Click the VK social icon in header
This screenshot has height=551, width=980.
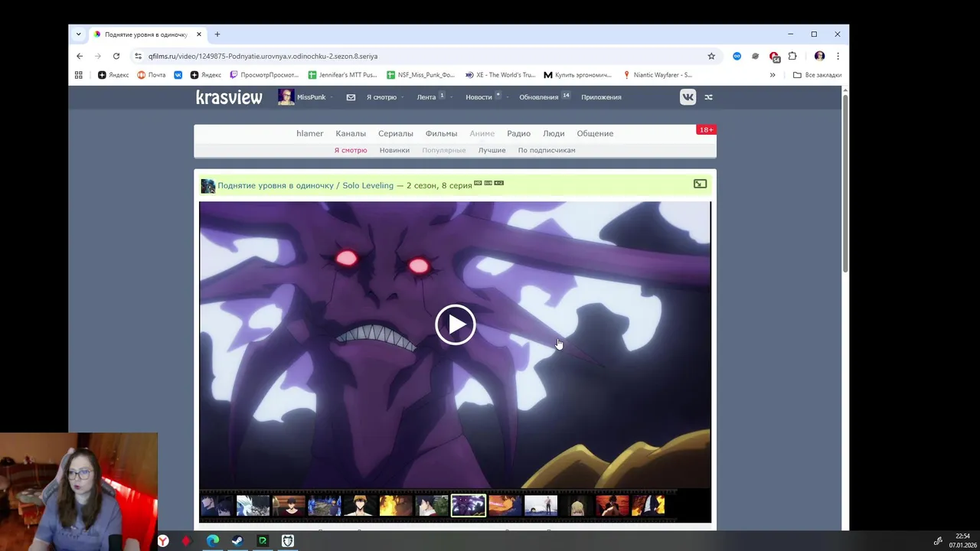(x=688, y=96)
